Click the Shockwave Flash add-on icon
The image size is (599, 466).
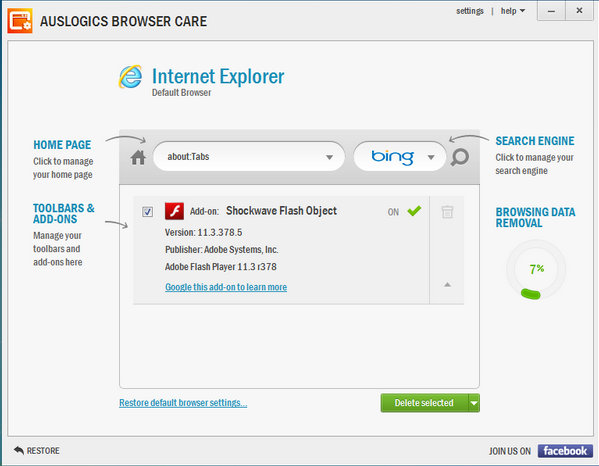pyautogui.click(x=174, y=211)
